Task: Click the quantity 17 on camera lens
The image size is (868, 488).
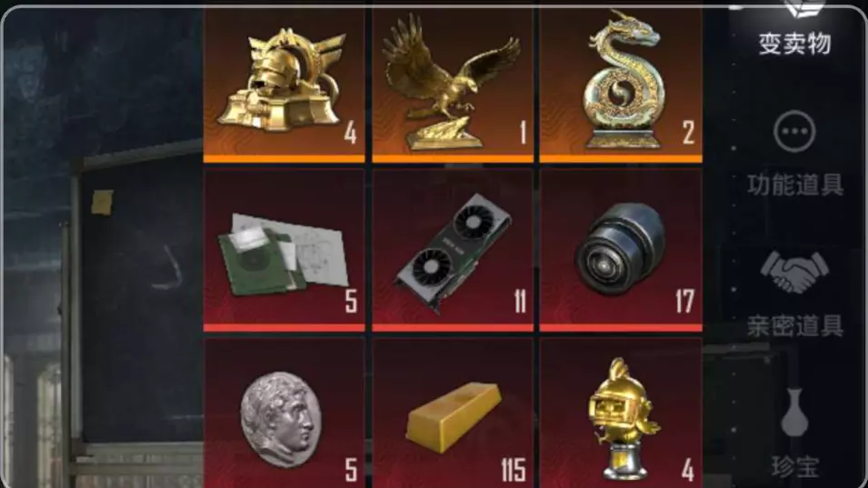Action: coord(684,302)
